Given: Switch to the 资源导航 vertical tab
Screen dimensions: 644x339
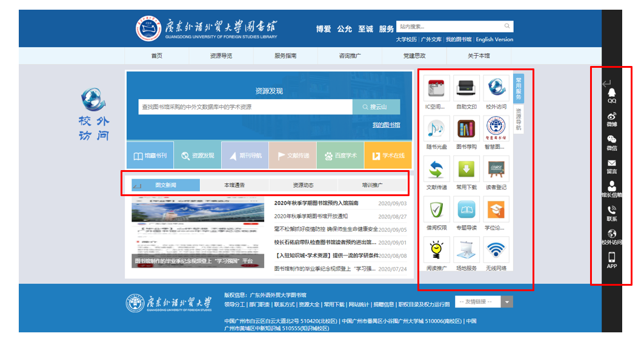Looking at the screenshot, I should click(x=519, y=119).
